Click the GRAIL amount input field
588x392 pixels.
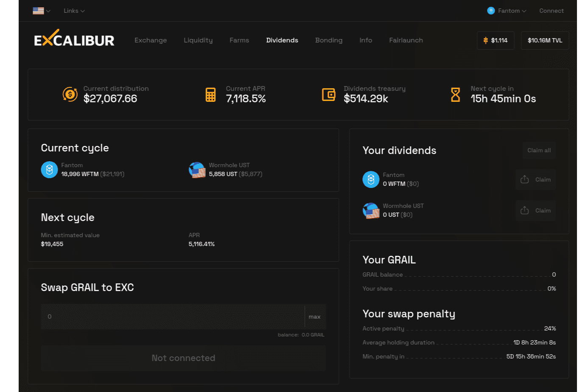click(170, 316)
